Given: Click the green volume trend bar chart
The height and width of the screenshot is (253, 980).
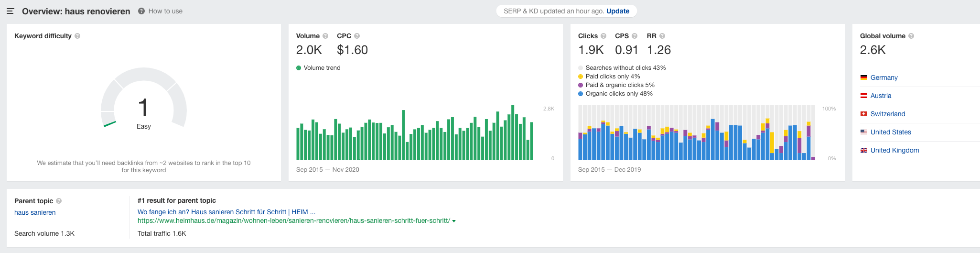Looking at the screenshot, I should click(415, 132).
